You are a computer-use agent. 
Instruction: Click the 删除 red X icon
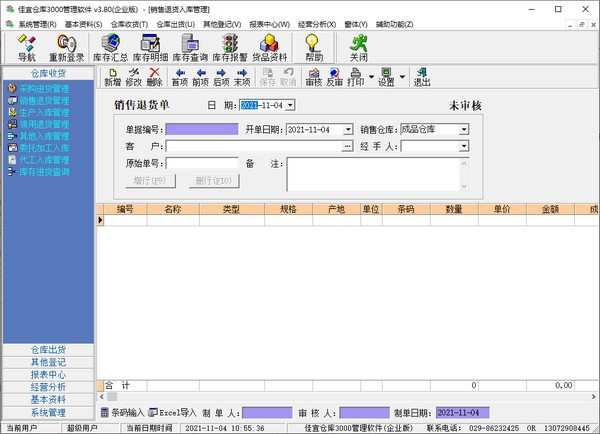[154, 77]
